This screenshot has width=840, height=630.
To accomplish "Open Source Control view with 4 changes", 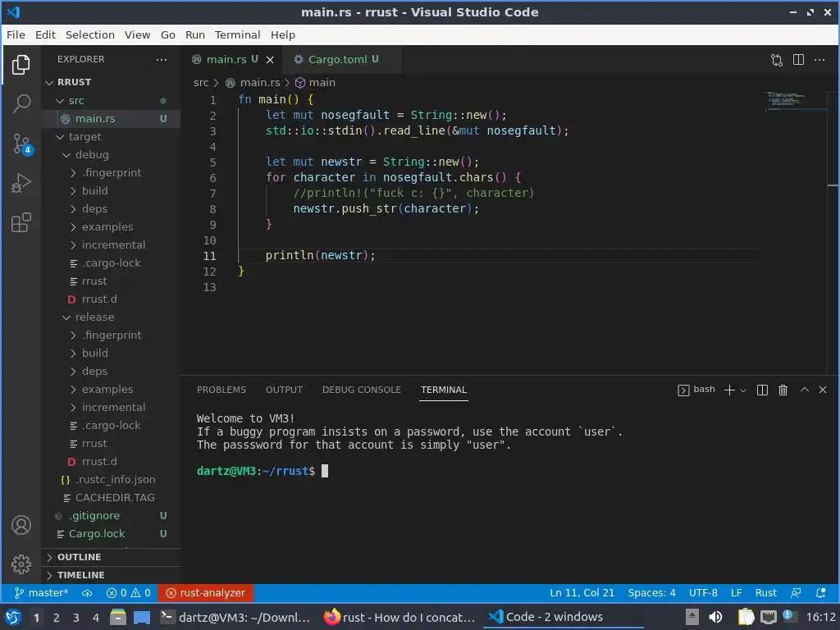I will [22, 144].
